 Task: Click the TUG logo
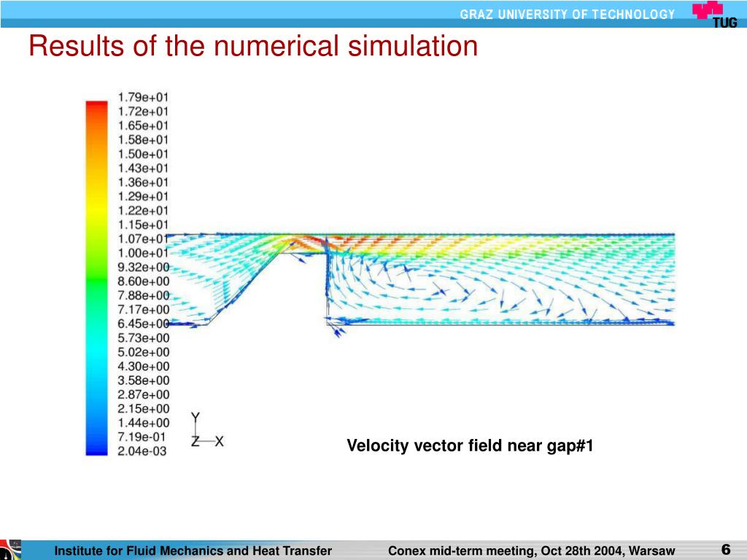click(715, 15)
